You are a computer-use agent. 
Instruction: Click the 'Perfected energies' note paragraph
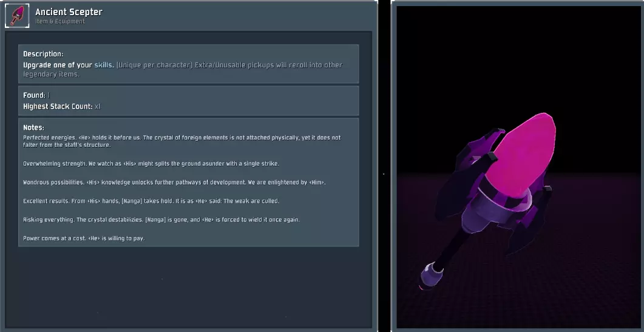[x=182, y=141]
